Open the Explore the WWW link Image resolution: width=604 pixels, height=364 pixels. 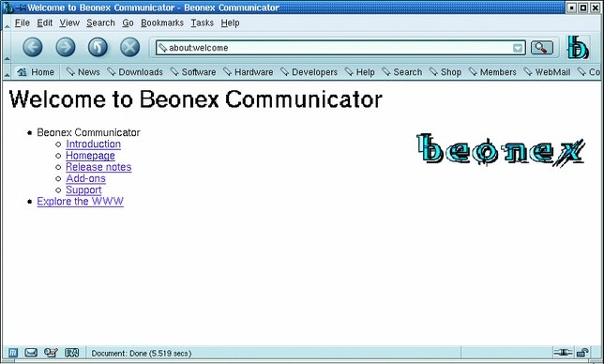point(80,202)
